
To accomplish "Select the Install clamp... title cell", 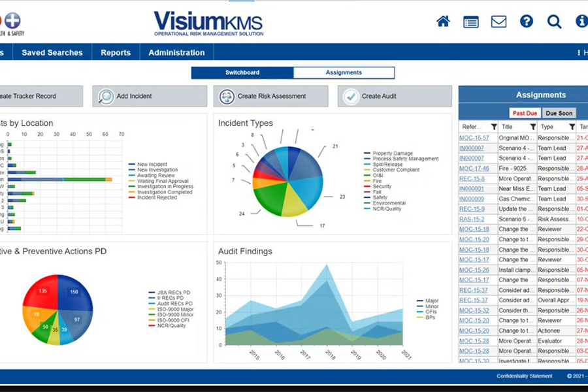I will click(x=517, y=270).
